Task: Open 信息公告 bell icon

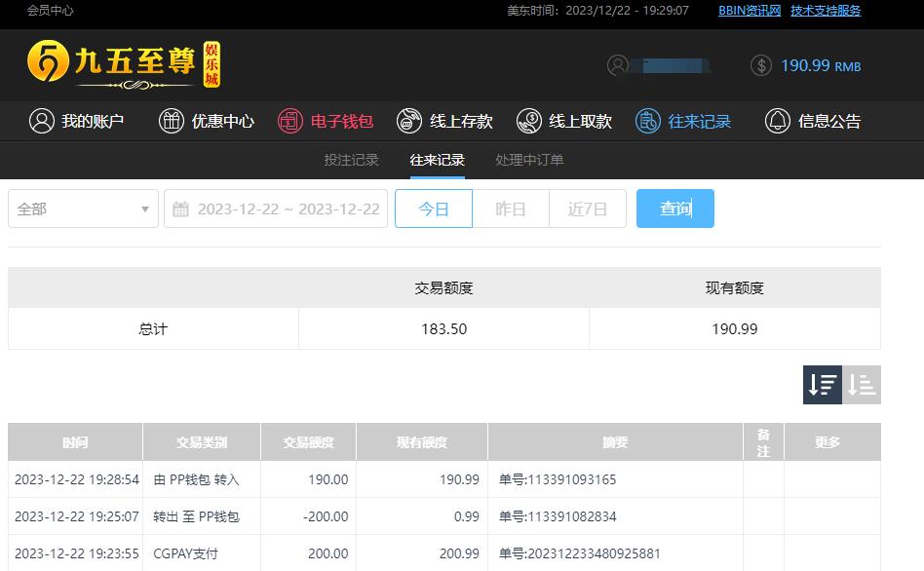Action: click(778, 121)
